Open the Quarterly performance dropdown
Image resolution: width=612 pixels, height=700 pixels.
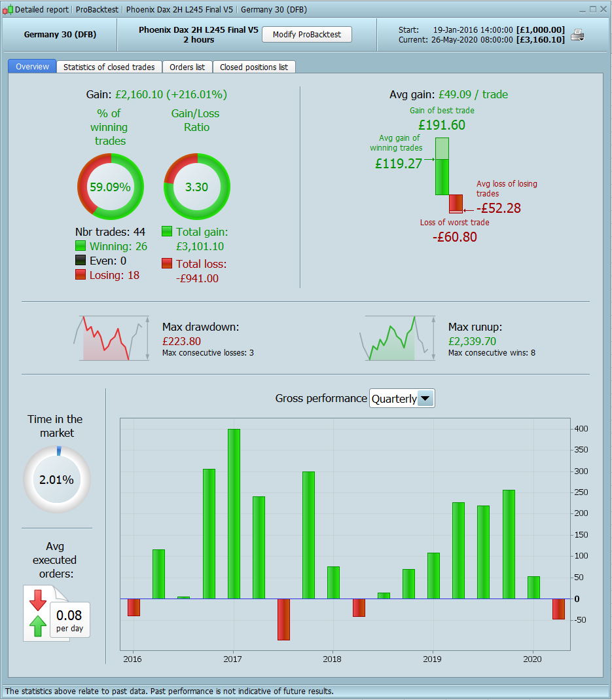[x=402, y=398]
